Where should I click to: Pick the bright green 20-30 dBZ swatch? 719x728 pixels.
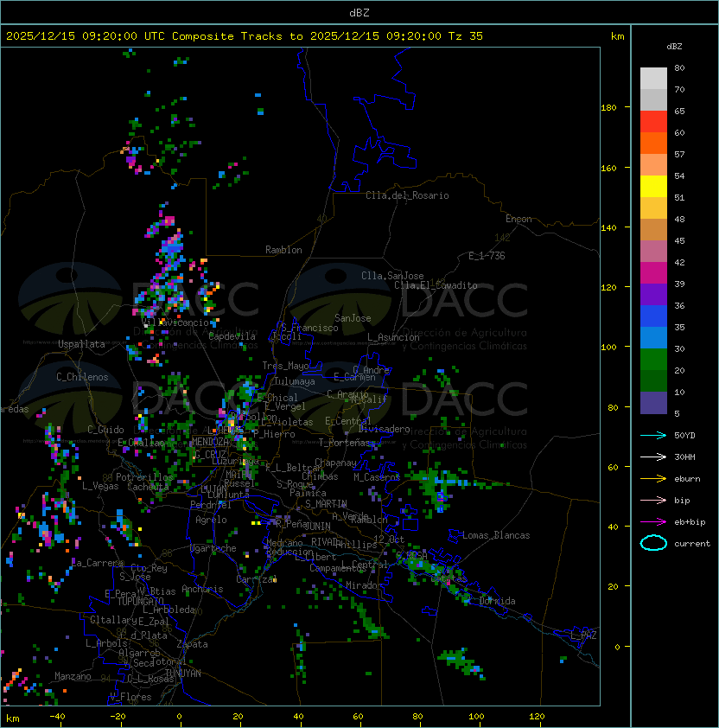coord(653,360)
